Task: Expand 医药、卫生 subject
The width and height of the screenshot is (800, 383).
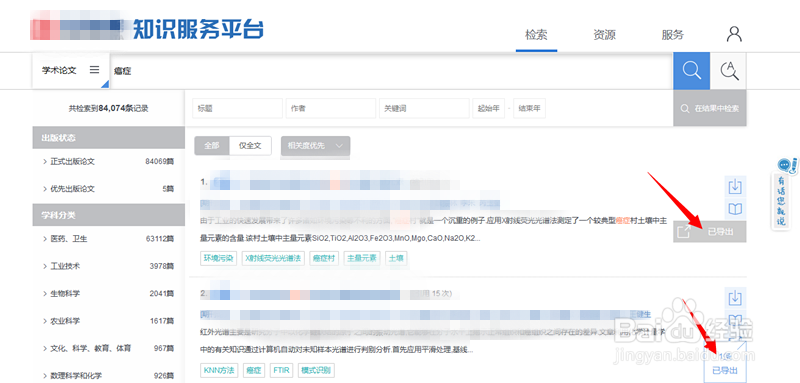Action: [45, 239]
